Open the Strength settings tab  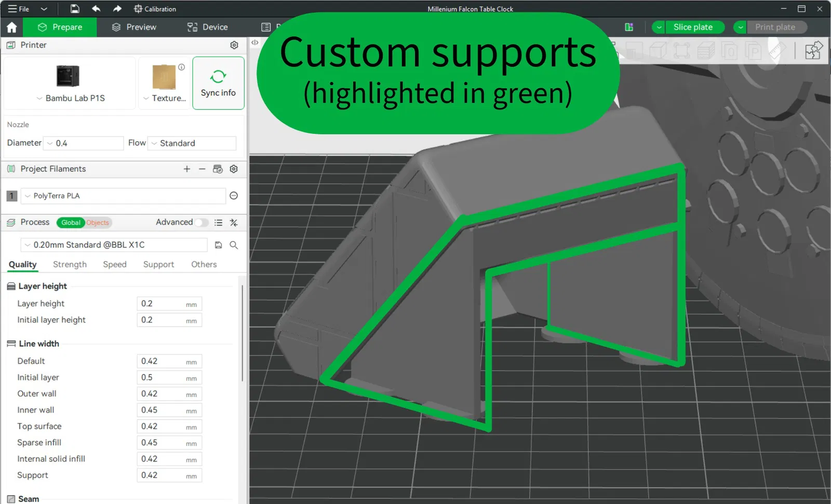pos(70,265)
